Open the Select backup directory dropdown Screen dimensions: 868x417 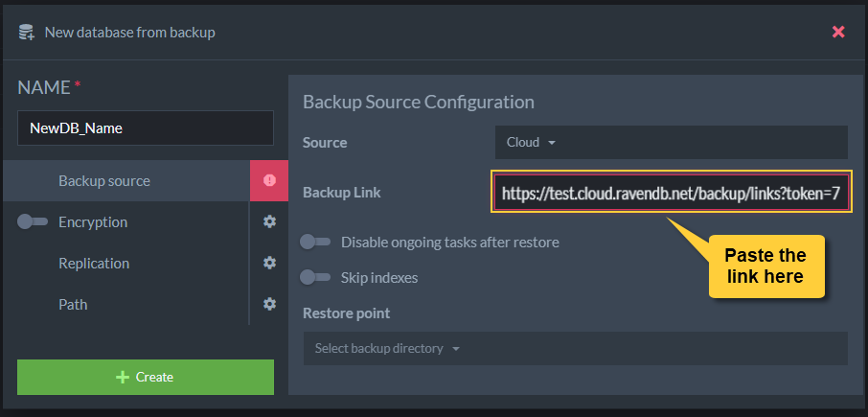pos(575,348)
